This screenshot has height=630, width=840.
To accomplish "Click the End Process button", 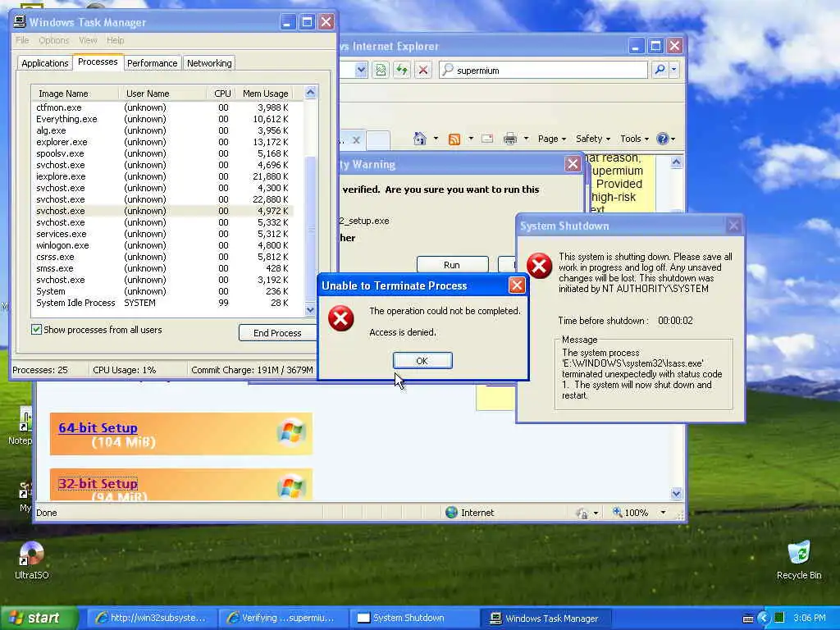I will click(x=277, y=333).
